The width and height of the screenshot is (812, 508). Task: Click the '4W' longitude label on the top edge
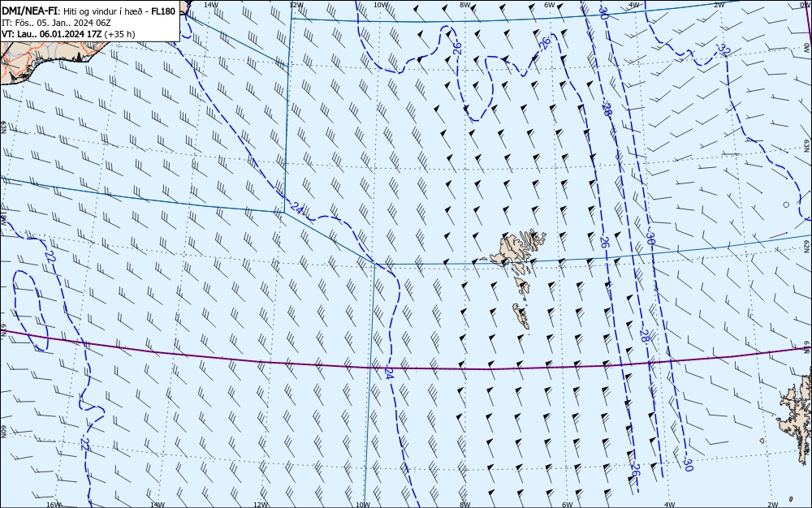(x=634, y=4)
